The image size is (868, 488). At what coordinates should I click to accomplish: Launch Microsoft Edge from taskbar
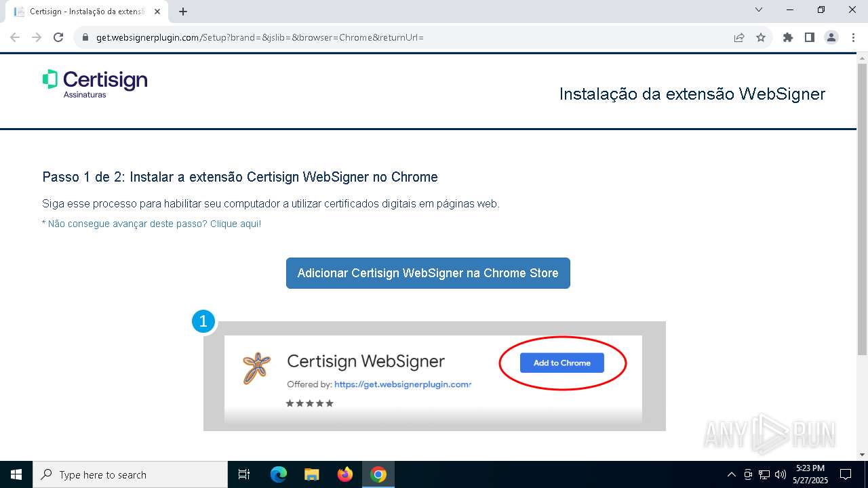click(x=279, y=474)
